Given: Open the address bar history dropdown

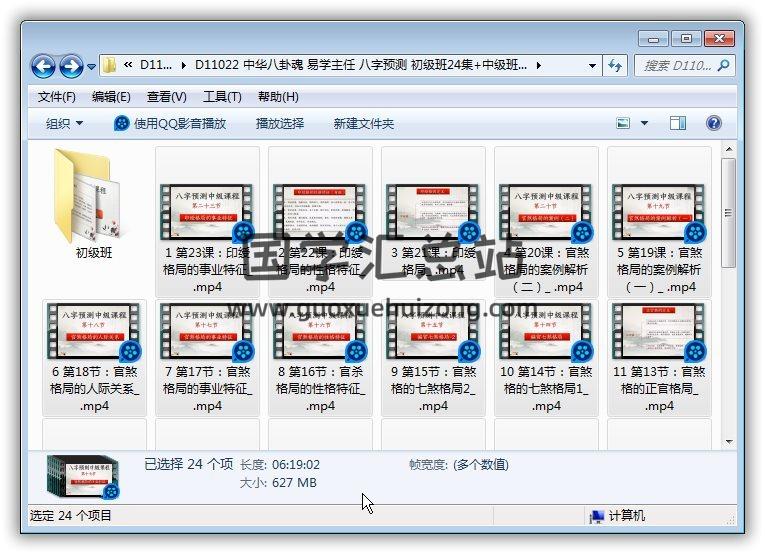Looking at the screenshot, I should coord(592,65).
